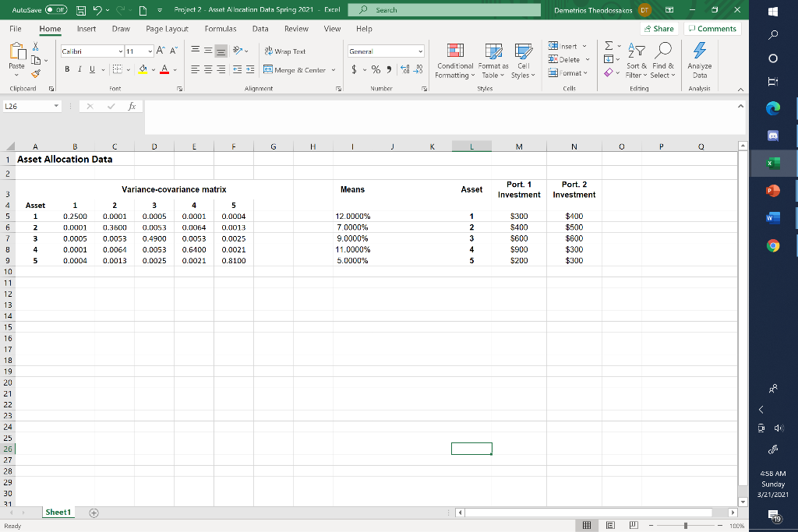
Task: Add a new sheet with plus icon
Action: pos(94,513)
